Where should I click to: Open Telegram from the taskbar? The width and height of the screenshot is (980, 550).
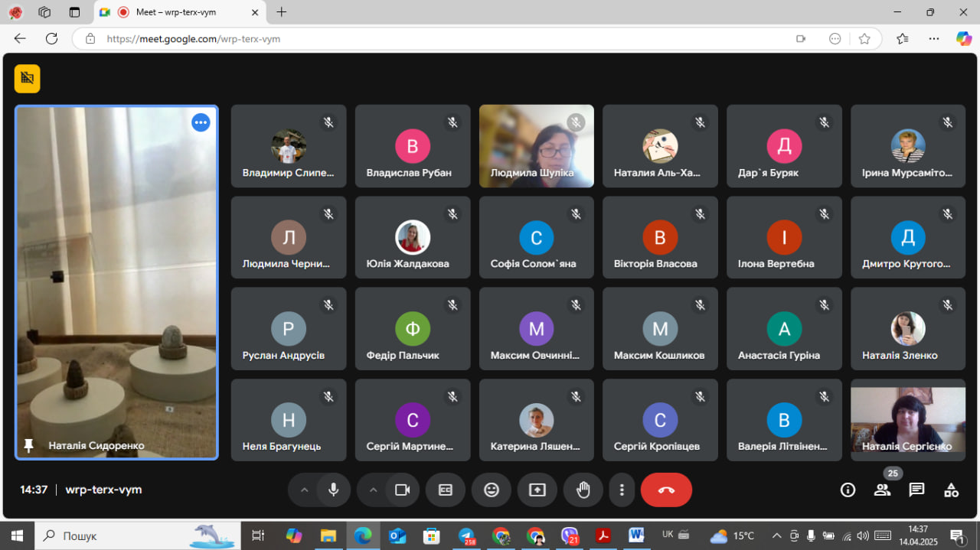(466, 535)
